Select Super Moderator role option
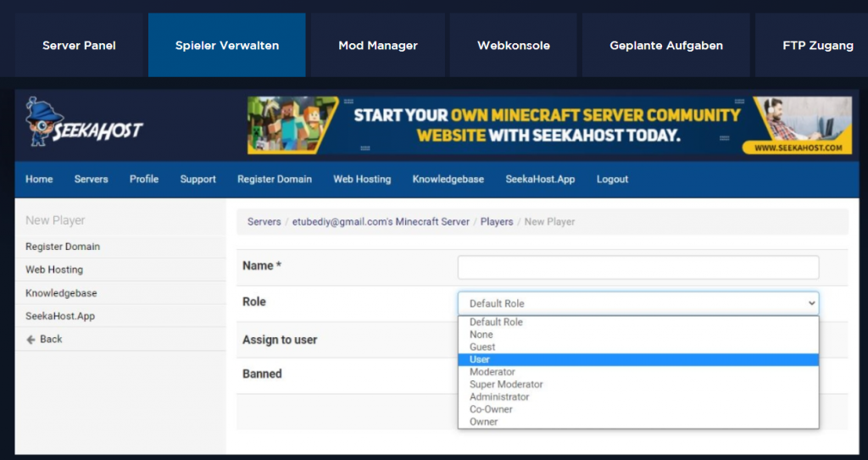This screenshot has height=460, width=868. coord(638,384)
